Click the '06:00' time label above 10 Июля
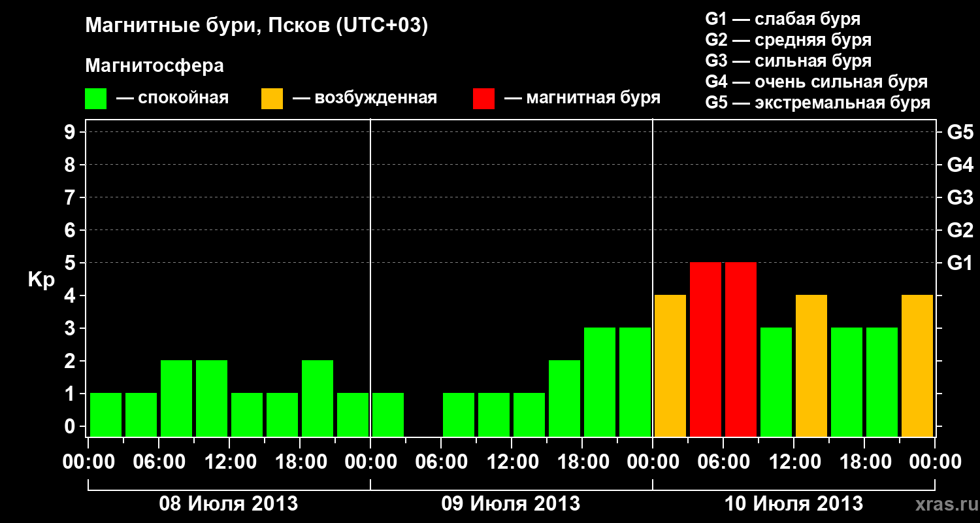The height and width of the screenshot is (523, 980). tap(723, 462)
